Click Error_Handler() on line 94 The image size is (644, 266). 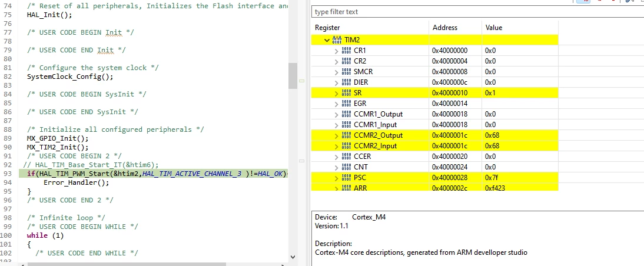76,182
